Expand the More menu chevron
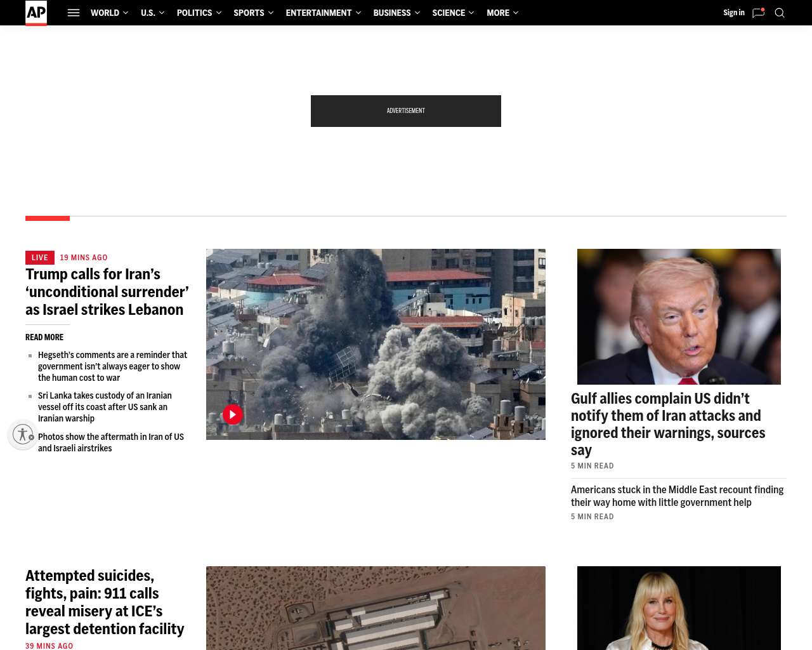 [x=516, y=13]
